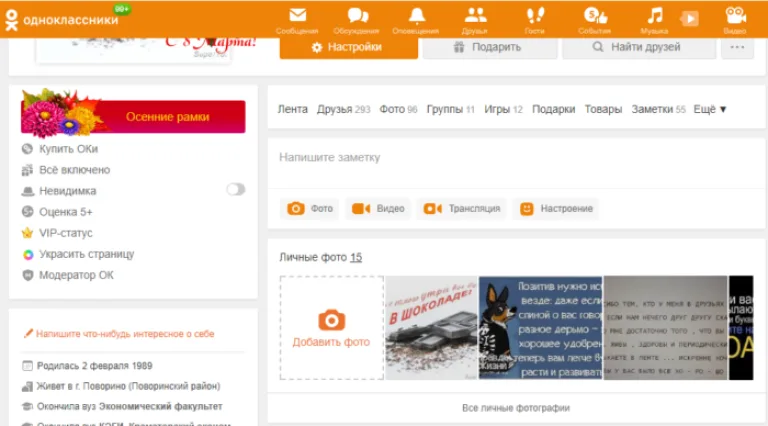The width and height of the screenshot is (768, 426).
Task: Click Живет в г. Поворино link
Action: point(128,386)
